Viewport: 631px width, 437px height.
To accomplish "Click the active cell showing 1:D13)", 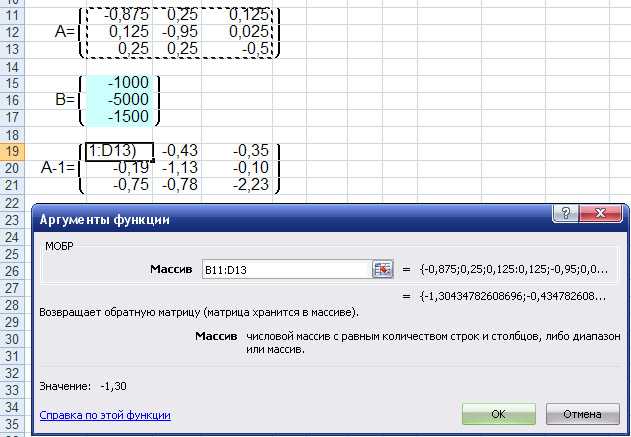I will [x=120, y=152].
